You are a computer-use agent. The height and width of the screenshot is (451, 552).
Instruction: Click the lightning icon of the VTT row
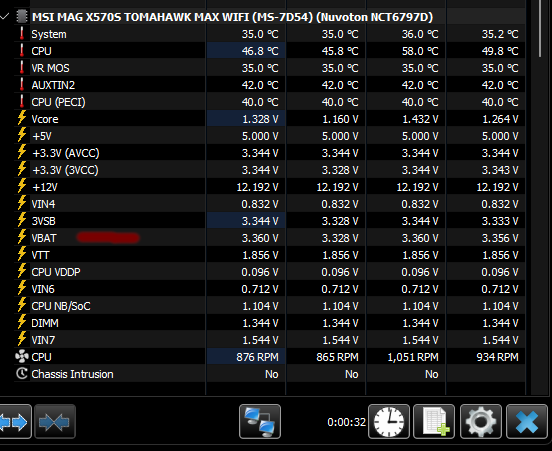[22, 254]
